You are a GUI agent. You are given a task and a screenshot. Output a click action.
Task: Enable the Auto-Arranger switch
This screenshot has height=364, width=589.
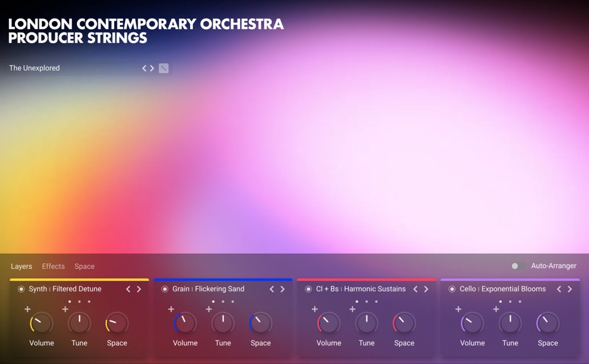point(518,266)
